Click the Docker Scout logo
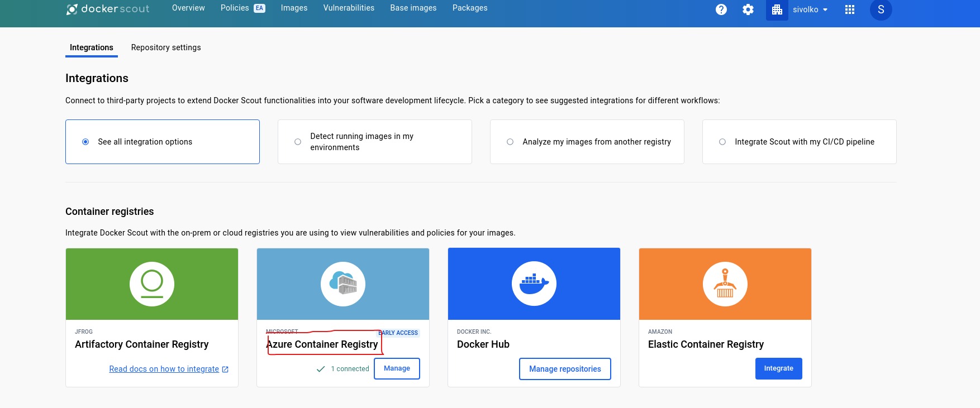980x408 pixels. coord(108,9)
